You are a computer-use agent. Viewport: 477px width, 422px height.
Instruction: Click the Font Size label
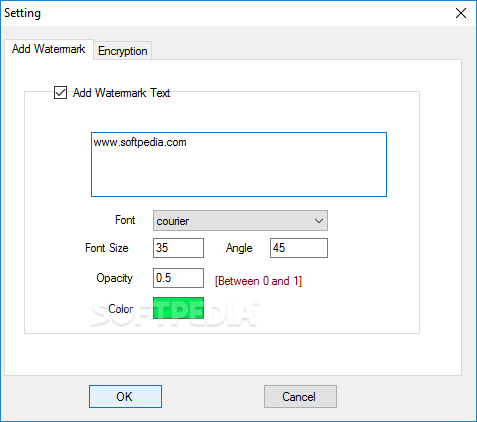107,248
